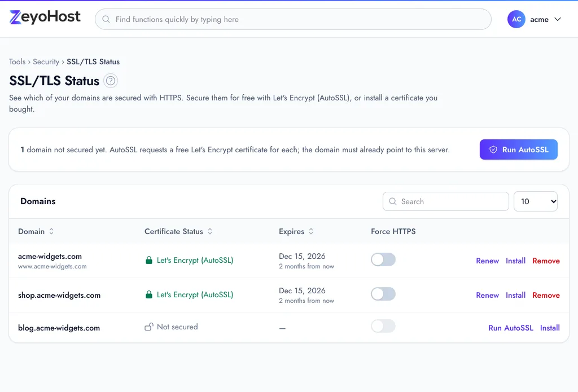Click Dec 15, 2026 expiry for shop.acme-widgets.com
578x392 pixels.
(x=302, y=290)
